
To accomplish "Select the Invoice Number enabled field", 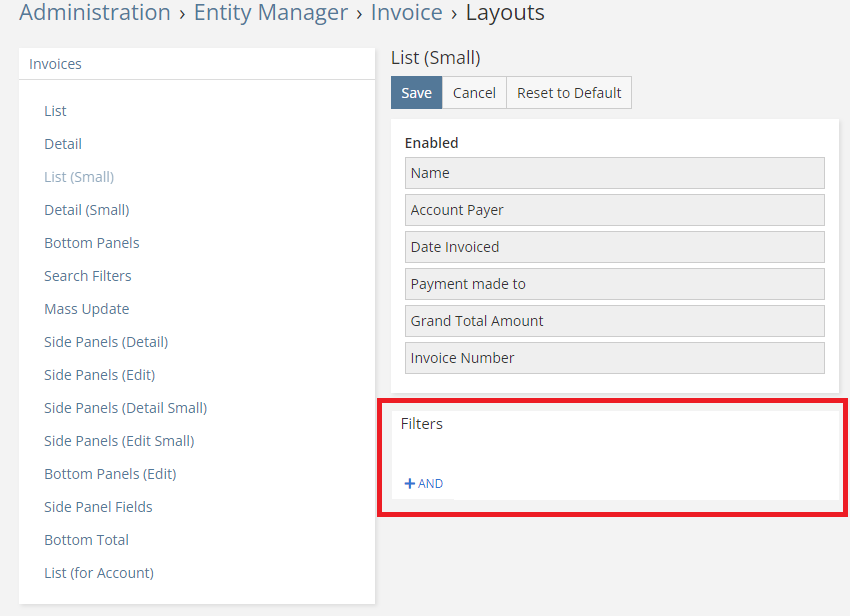I will tap(614, 358).
